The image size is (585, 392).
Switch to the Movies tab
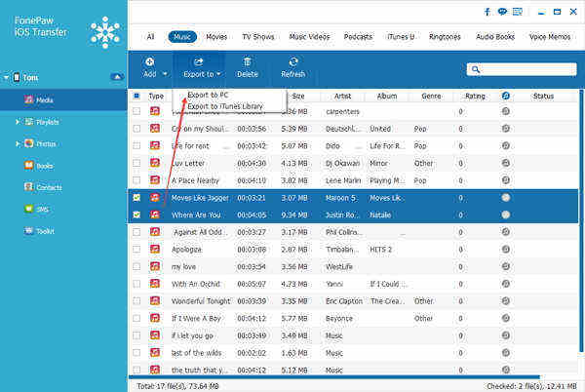point(216,36)
